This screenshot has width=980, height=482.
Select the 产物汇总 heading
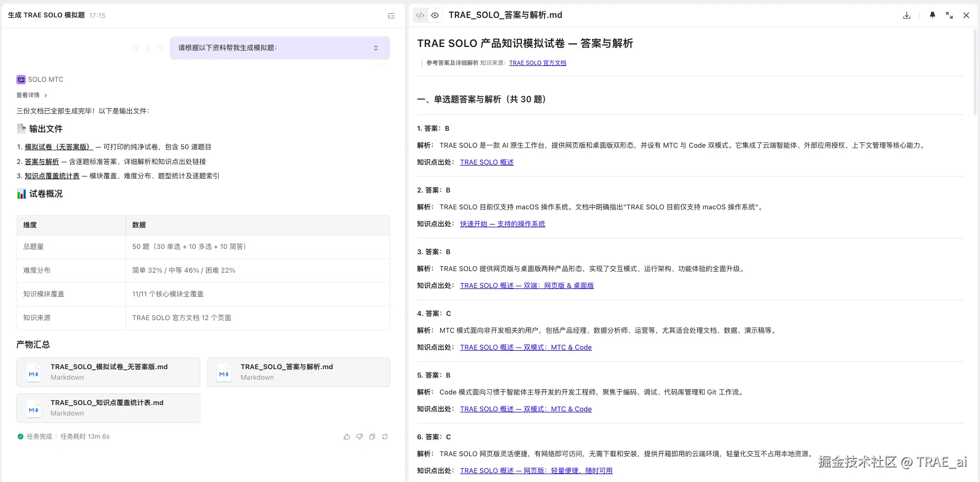[x=33, y=345]
